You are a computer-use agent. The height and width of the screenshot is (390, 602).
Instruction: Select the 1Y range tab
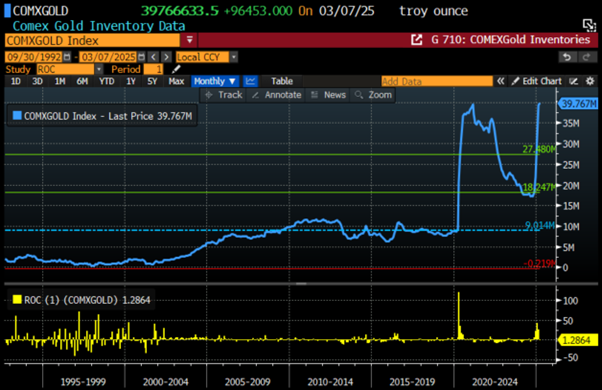pyautogui.click(x=131, y=81)
